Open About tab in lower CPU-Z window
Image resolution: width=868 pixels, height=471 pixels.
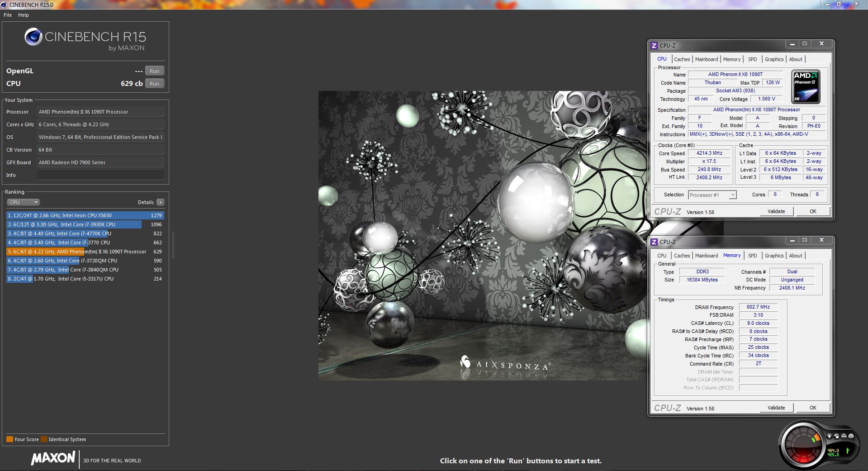click(795, 256)
